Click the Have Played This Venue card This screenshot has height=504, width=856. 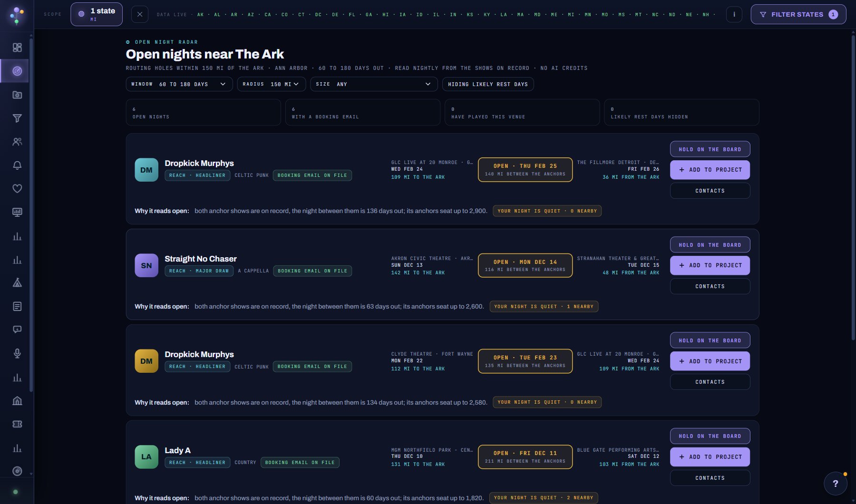point(522,112)
